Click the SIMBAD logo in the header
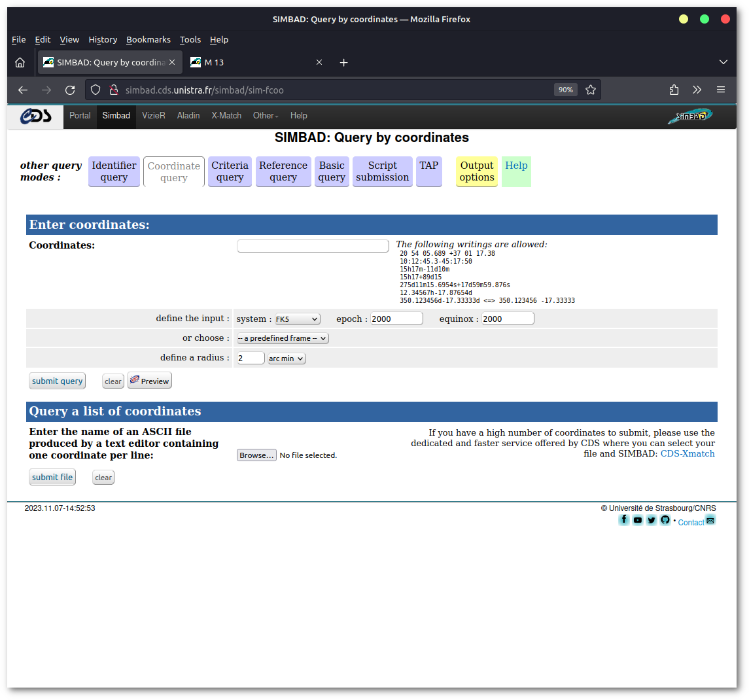 [690, 116]
